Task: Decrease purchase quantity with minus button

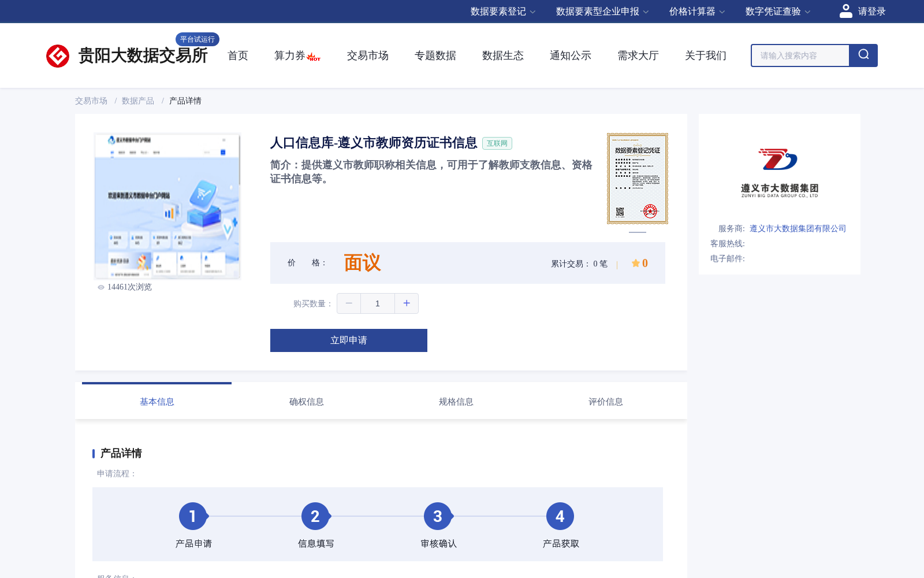Action: [349, 303]
